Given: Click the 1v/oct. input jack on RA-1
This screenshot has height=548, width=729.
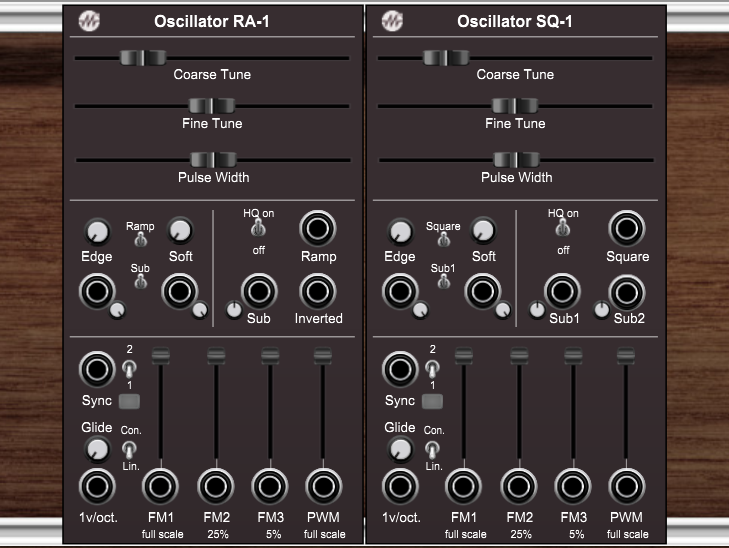Looking at the screenshot, I should tap(97, 487).
